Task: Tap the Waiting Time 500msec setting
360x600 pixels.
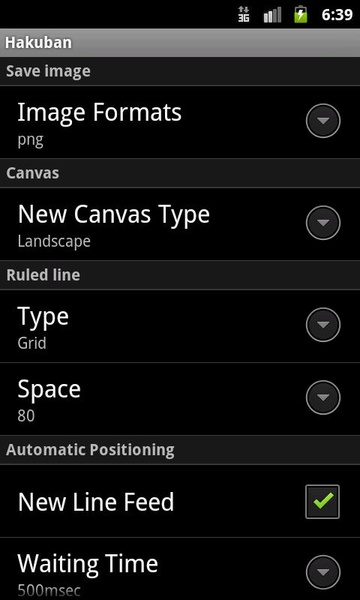Action: point(180,569)
